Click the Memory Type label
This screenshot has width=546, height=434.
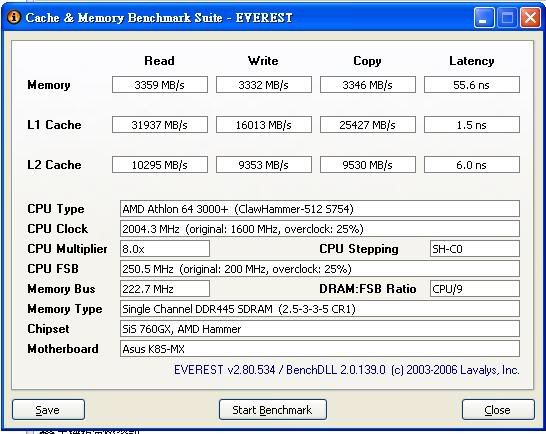point(65,309)
